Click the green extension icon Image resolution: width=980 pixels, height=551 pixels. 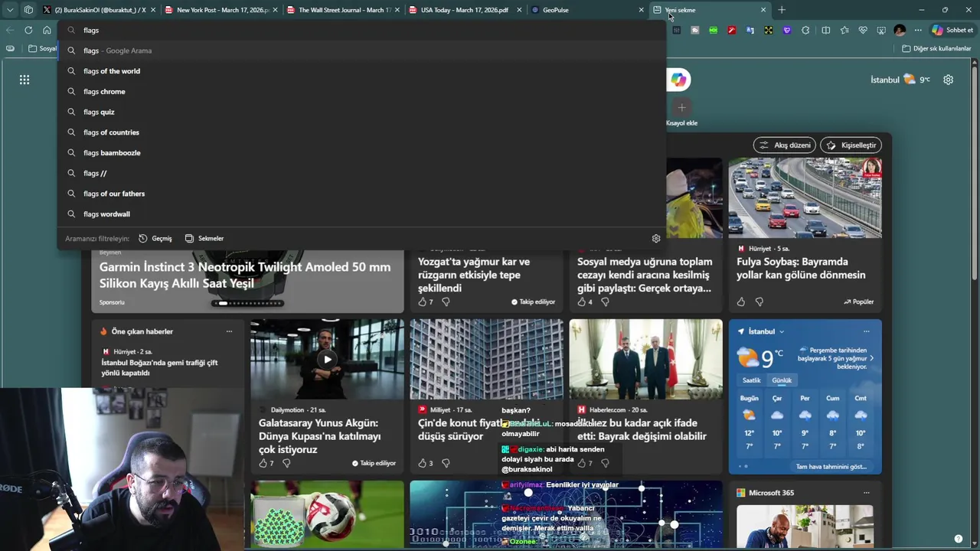(x=714, y=30)
